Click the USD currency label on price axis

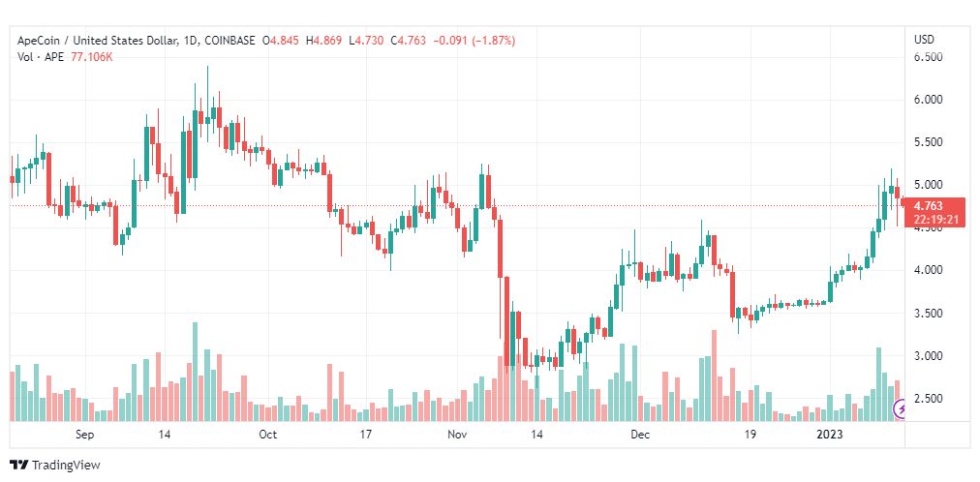[x=924, y=40]
